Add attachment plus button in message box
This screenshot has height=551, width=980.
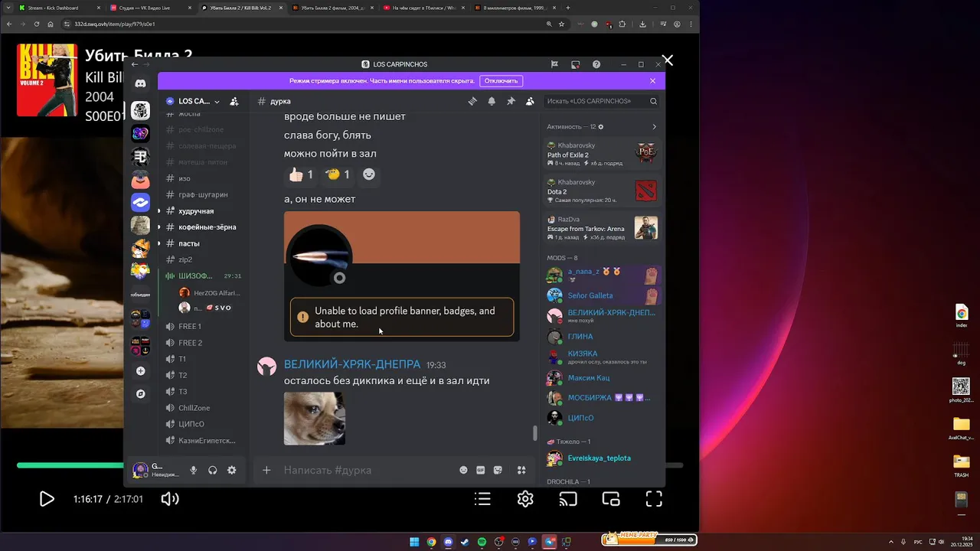click(x=266, y=470)
